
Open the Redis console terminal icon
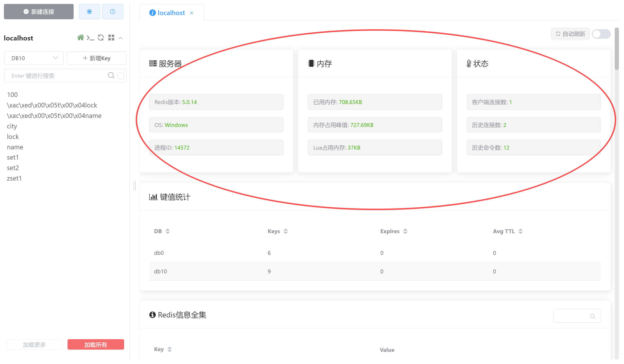(90, 38)
